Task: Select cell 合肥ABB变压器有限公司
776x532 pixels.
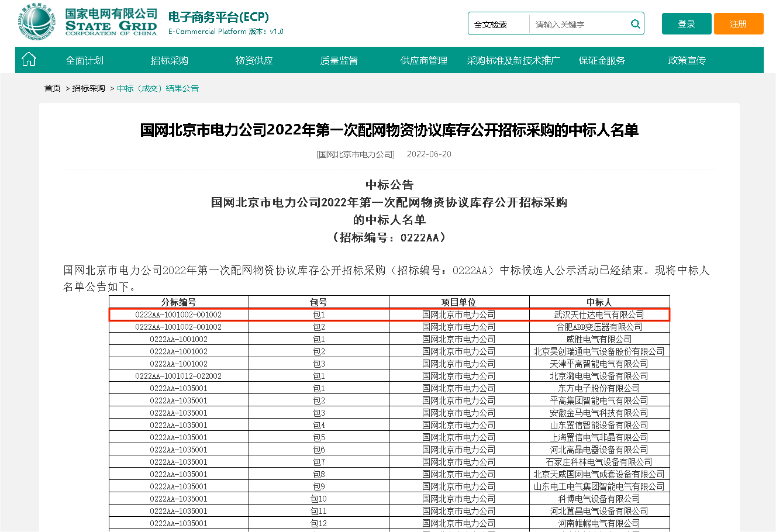Action: click(599, 327)
